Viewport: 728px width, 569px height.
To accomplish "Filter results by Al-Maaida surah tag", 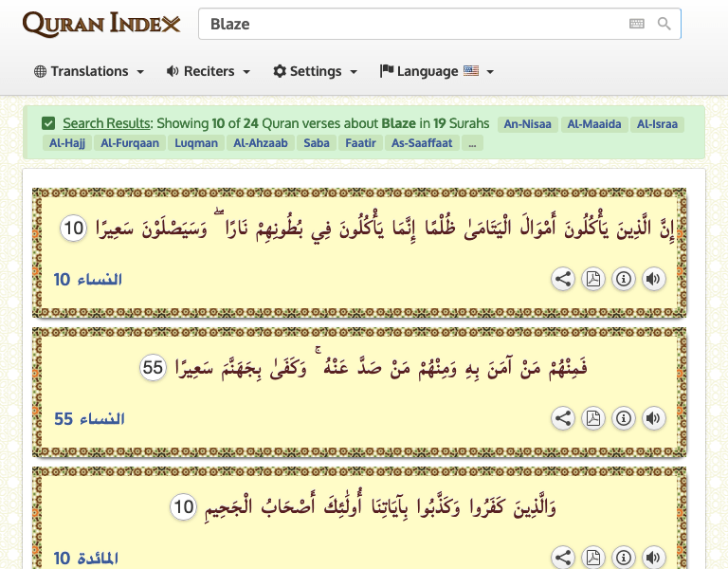I will (594, 124).
